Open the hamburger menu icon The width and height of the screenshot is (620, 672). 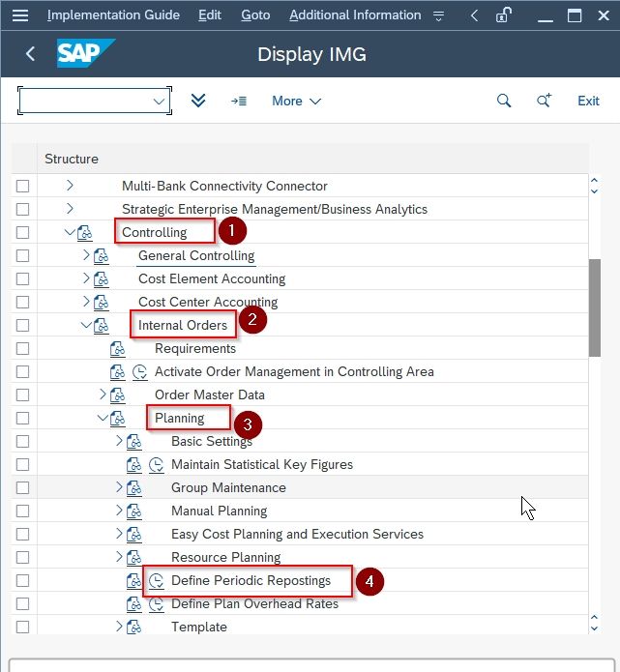[x=20, y=15]
